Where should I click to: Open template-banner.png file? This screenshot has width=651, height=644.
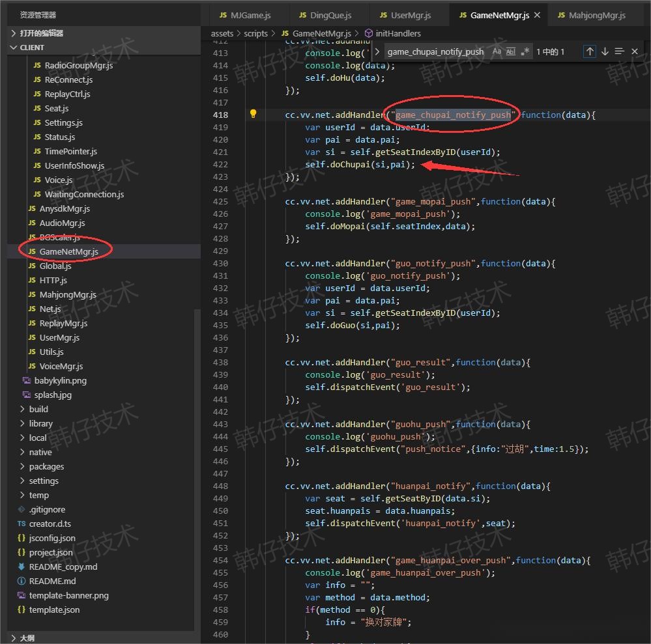(x=68, y=595)
